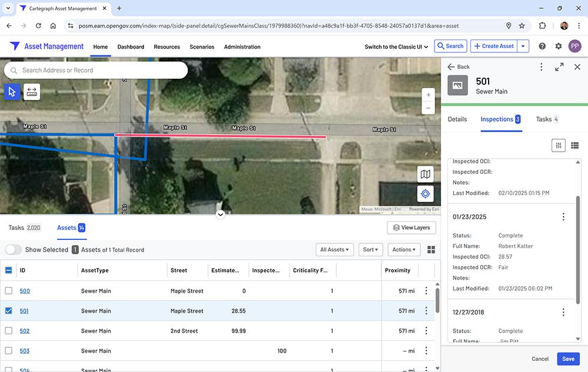Click the assets table scrollbar
Viewport: 588px width, 372px height.
click(x=437, y=301)
